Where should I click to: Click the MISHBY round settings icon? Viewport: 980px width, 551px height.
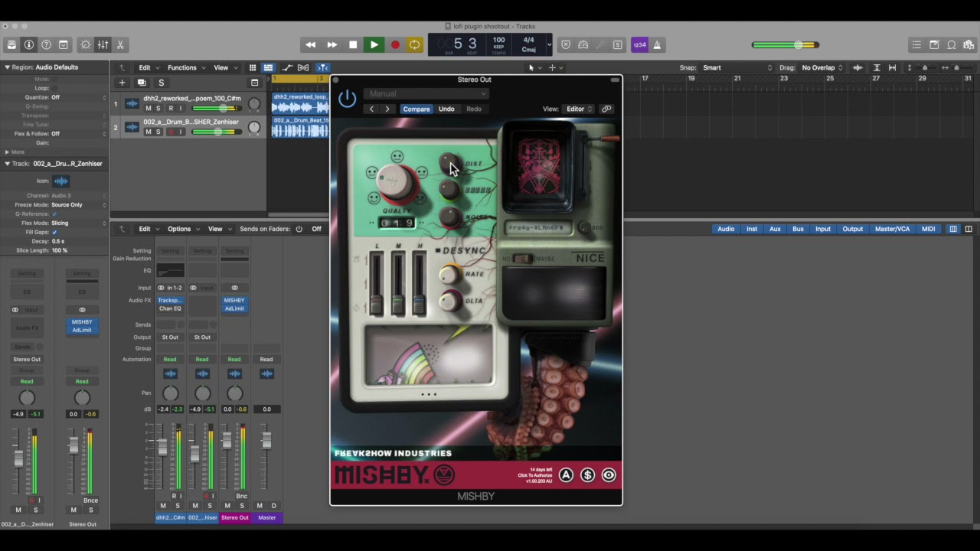(609, 475)
